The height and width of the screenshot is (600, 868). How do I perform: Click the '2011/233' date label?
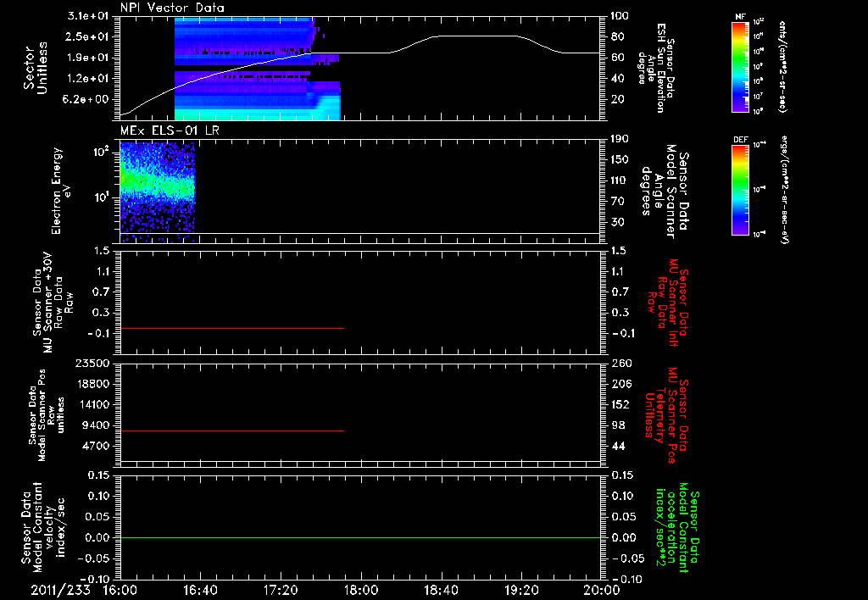60,590
